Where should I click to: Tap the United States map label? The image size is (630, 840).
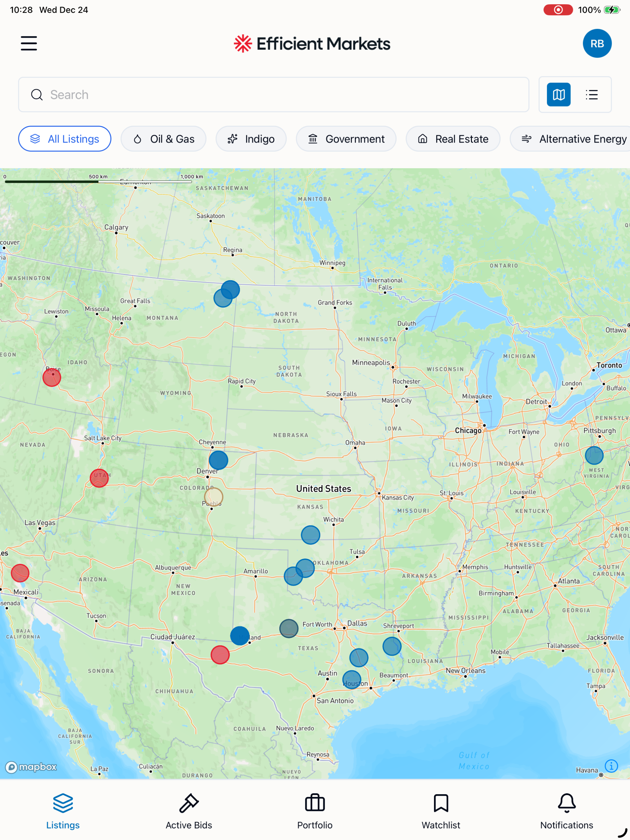pyautogui.click(x=324, y=489)
